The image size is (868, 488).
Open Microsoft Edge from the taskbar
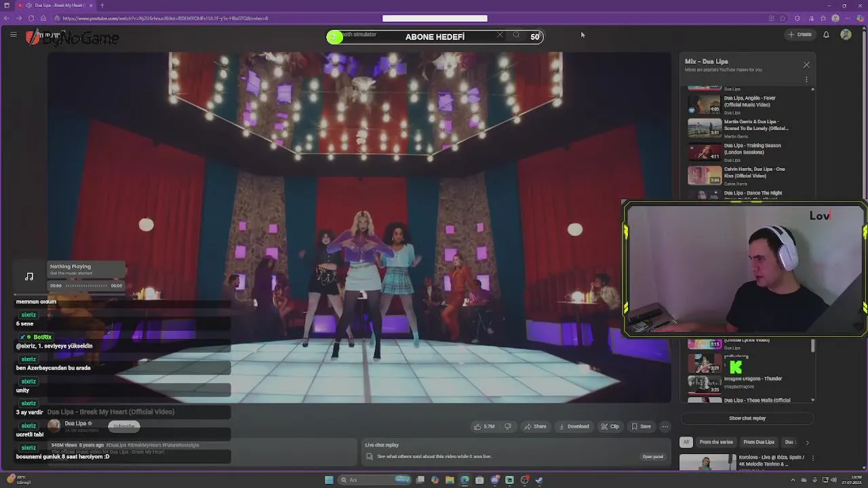[465, 480]
